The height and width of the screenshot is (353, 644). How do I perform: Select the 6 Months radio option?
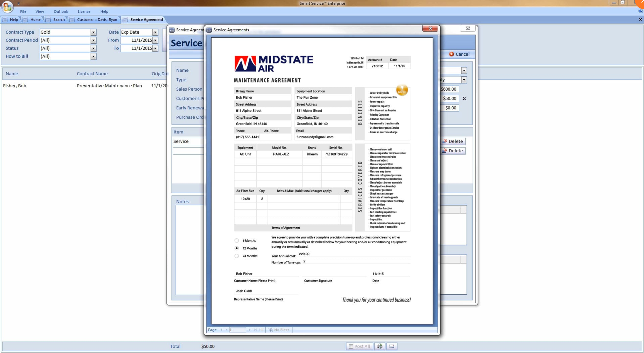click(x=237, y=240)
